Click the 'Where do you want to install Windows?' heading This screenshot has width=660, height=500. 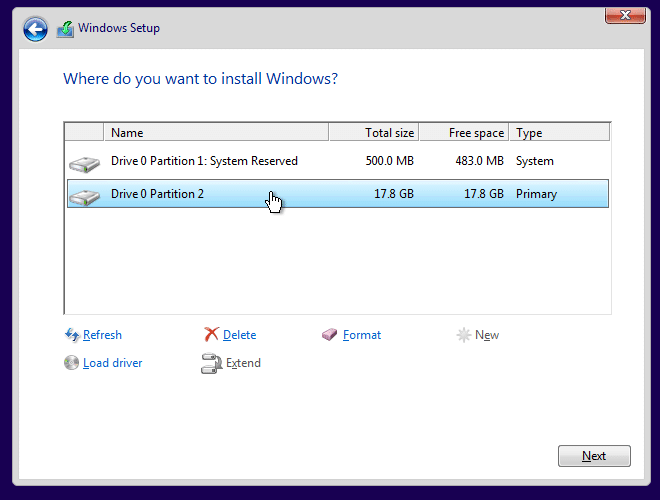200,79
